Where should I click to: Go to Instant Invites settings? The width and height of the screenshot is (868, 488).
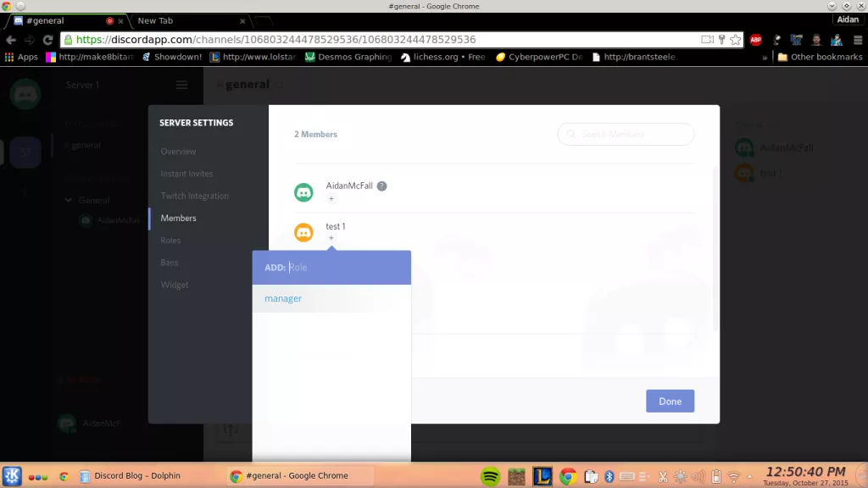point(186,174)
